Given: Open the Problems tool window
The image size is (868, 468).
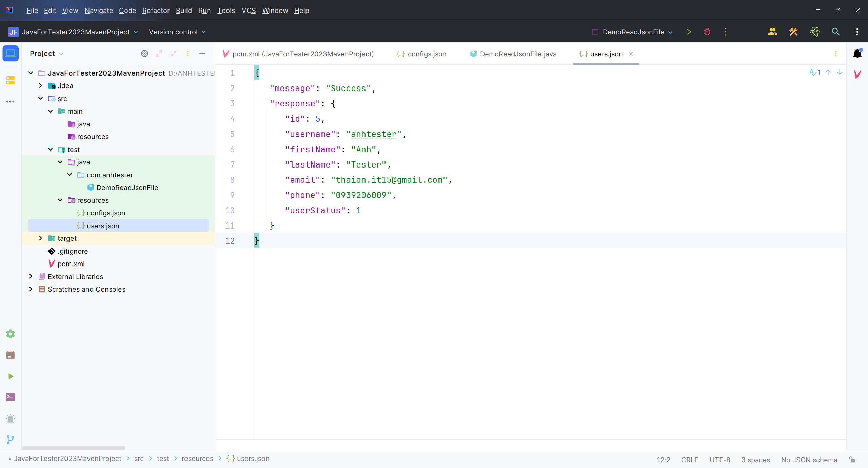Looking at the screenshot, I should pos(11,418).
